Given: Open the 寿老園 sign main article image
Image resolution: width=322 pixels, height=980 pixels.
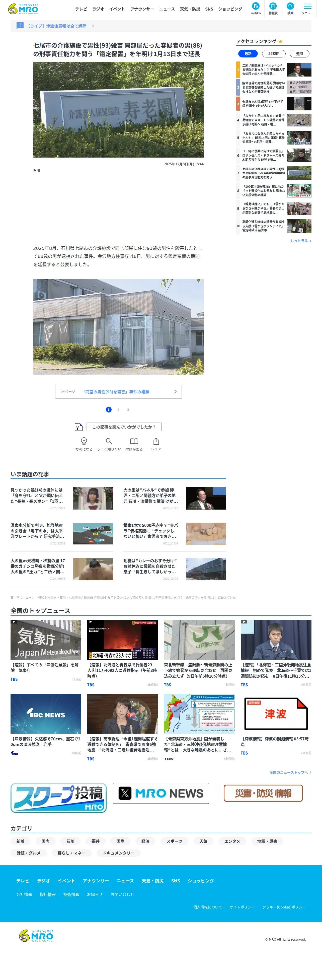Looking at the screenshot, I should click(x=118, y=110).
